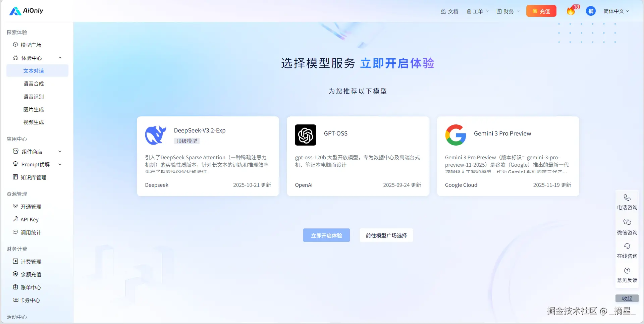Screen dimensions: 644x324
Task: Open API Key menu item
Action: (x=30, y=219)
